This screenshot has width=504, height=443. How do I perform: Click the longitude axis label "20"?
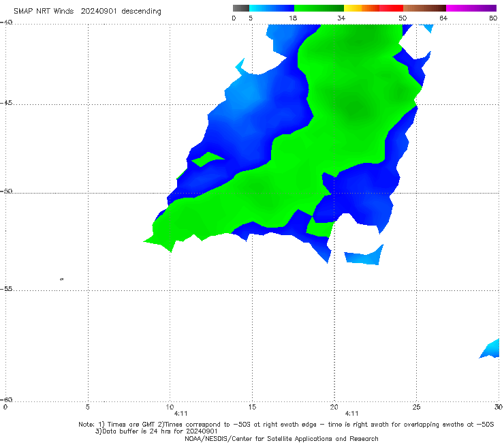(x=334, y=407)
